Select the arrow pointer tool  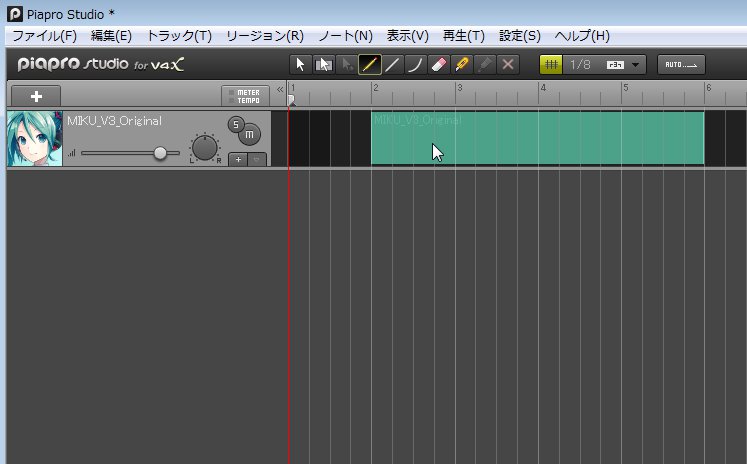[x=300, y=65]
